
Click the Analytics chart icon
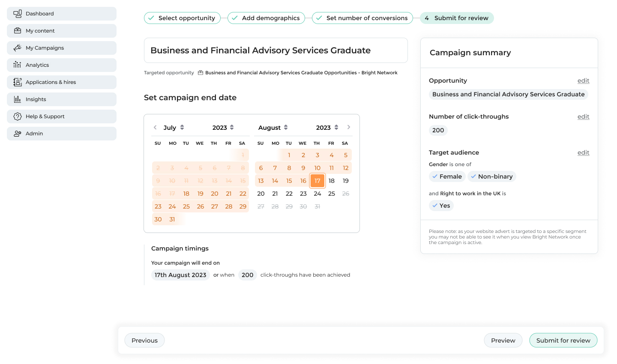(18, 65)
